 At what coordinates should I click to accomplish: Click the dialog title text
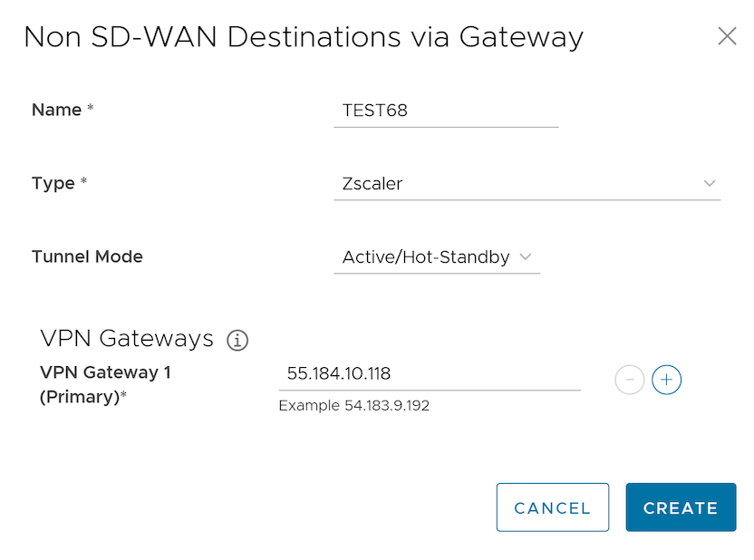click(x=303, y=37)
